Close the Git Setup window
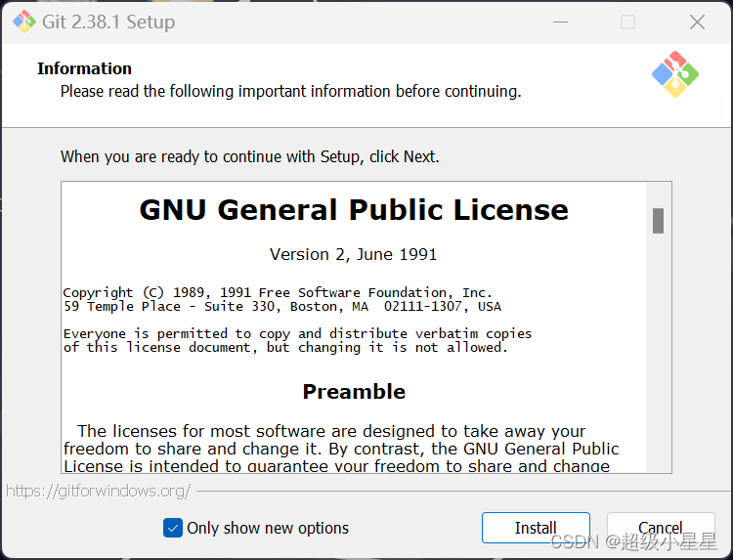Screen dimensions: 733x560 697,22
